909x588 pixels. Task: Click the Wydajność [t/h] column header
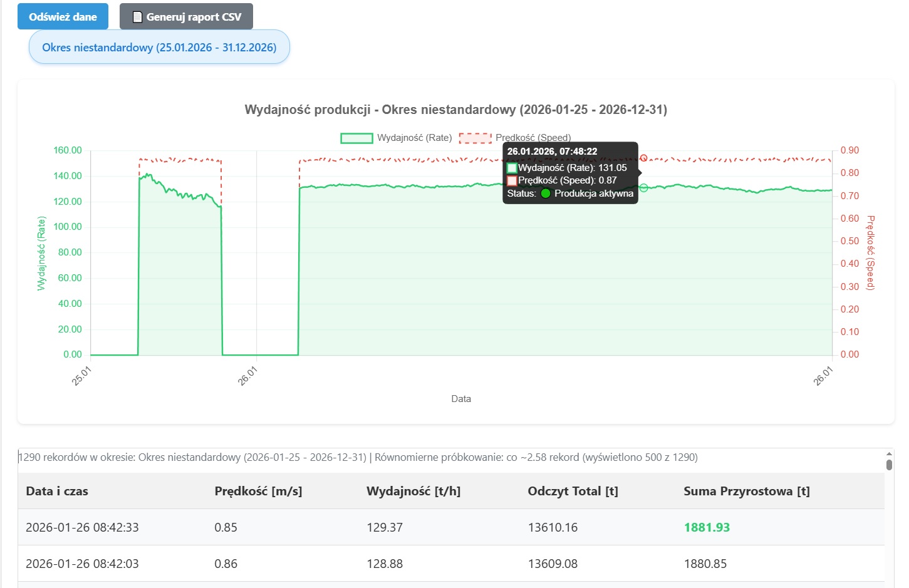point(413,492)
